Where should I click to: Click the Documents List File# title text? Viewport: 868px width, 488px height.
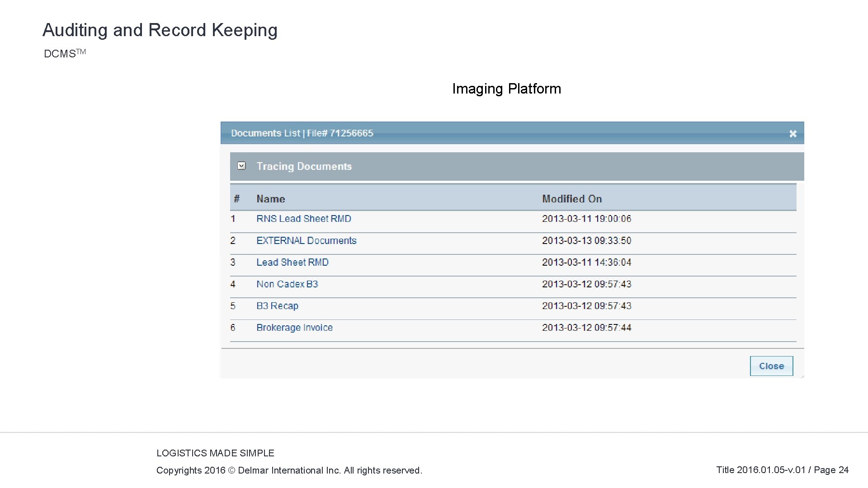(302, 133)
